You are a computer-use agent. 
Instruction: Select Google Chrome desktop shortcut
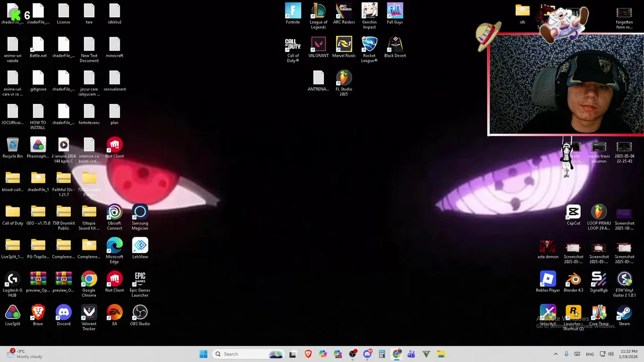tap(89, 284)
